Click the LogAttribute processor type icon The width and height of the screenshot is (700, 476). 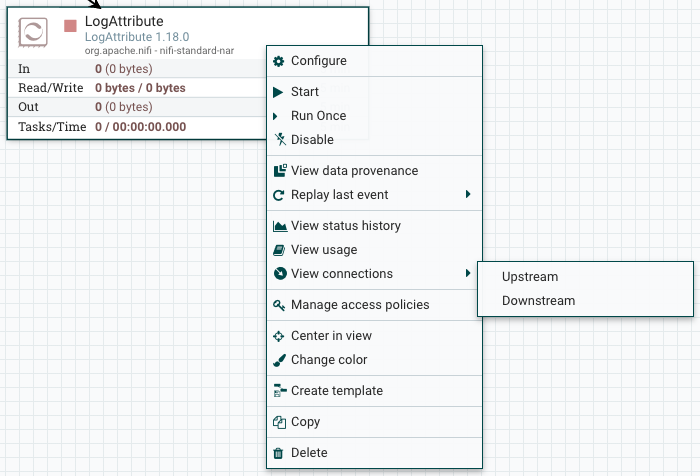35,32
